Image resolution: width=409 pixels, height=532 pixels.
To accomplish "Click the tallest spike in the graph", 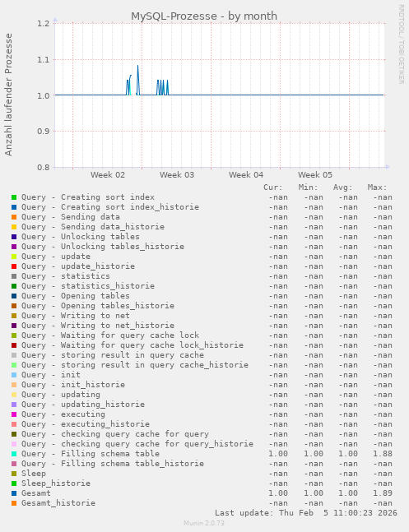I will [138, 78].
